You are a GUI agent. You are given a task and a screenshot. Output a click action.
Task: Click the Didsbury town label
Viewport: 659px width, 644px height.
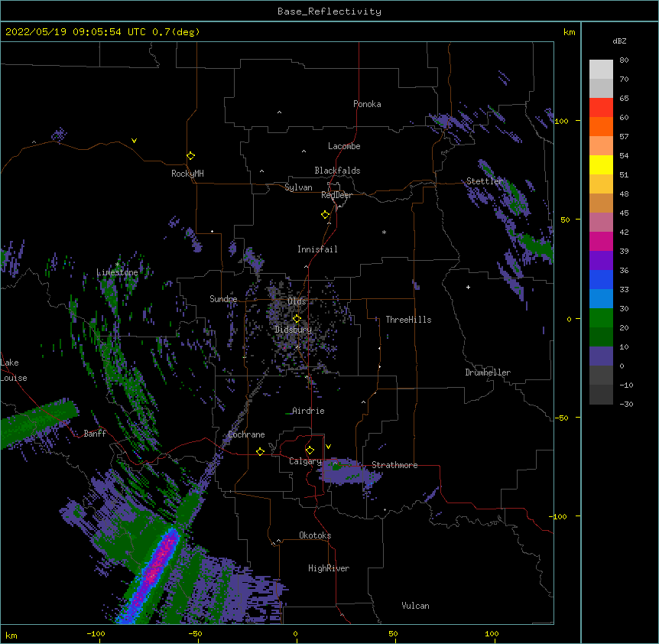click(x=293, y=330)
